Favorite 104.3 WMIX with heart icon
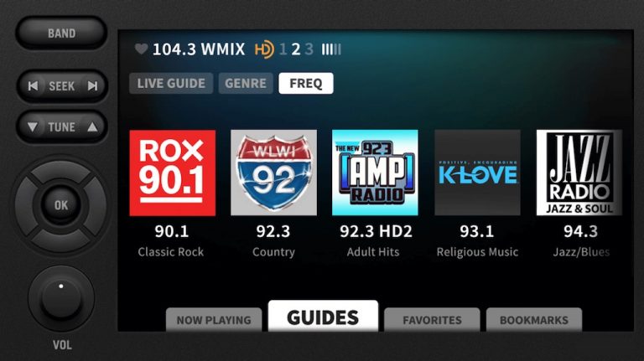This screenshot has height=361, width=644. [x=141, y=49]
